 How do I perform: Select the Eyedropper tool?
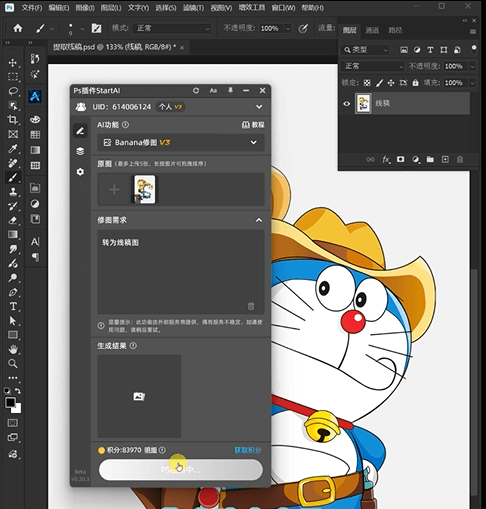(13, 148)
